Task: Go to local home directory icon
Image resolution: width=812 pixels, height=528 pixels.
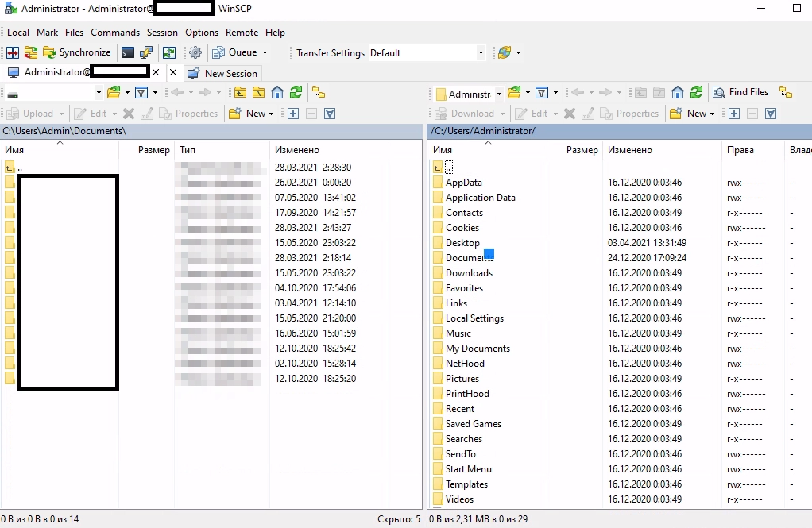Action: tap(276, 92)
